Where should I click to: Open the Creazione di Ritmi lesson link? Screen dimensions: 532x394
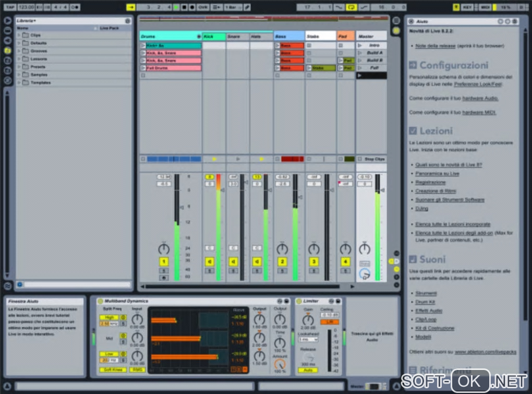pyautogui.click(x=436, y=190)
